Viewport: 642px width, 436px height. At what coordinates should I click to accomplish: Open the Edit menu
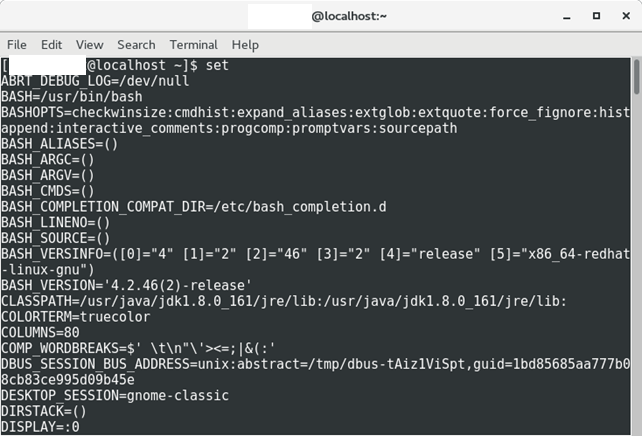tap(51, 45)
